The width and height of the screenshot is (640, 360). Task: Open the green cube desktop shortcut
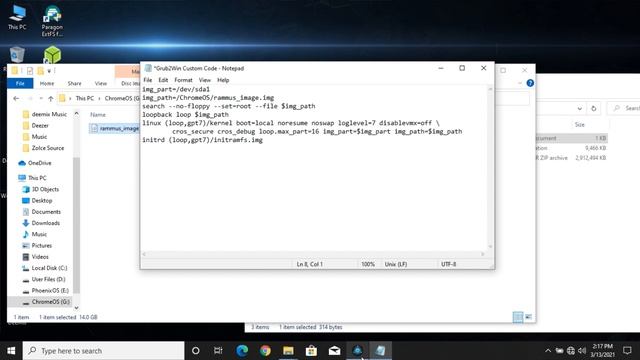coord(52,55)
